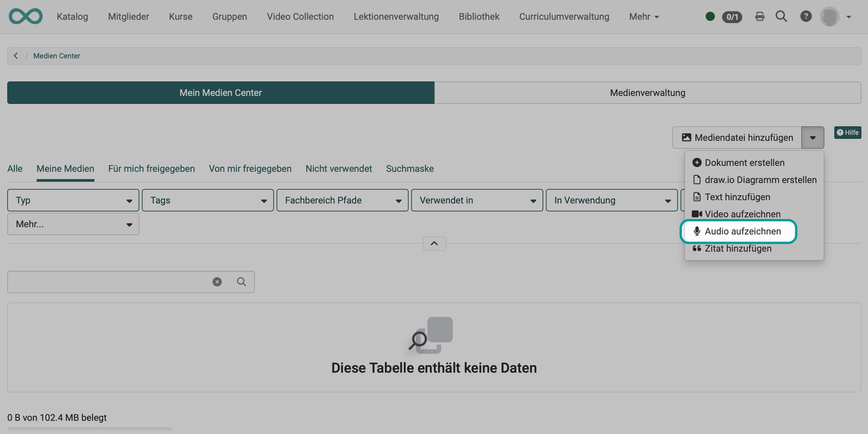Click the green status indicator dot
Screen dimensions: 868x434
[710, 16]
